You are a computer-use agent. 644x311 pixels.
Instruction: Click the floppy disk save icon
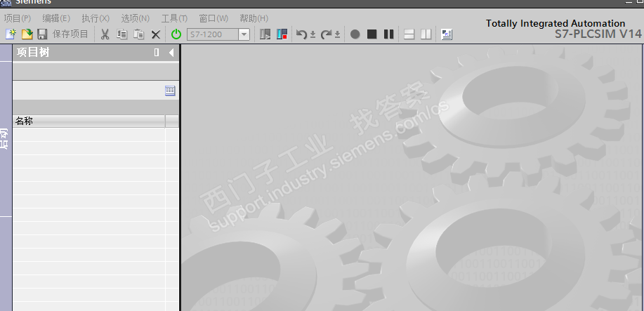point(42,34)
